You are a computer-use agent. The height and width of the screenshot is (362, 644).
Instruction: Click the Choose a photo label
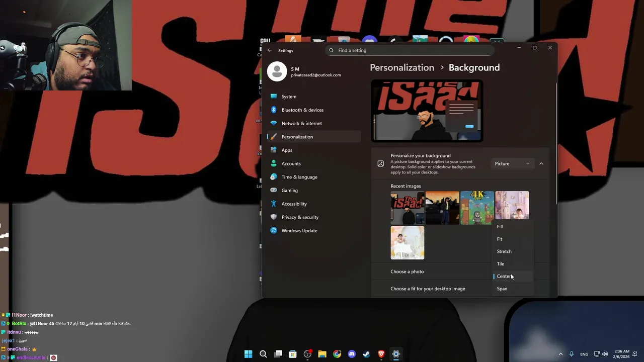(x=407, y=271)
